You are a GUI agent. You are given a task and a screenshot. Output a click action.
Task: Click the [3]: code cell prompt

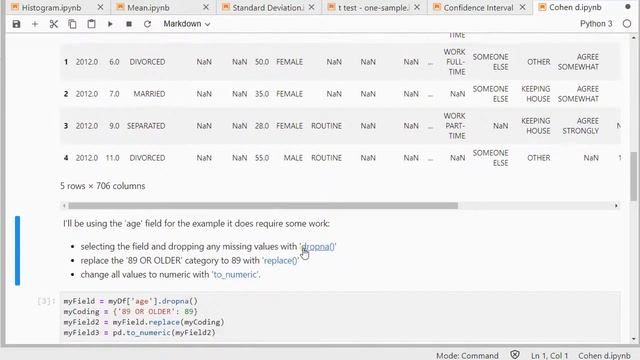45,301
